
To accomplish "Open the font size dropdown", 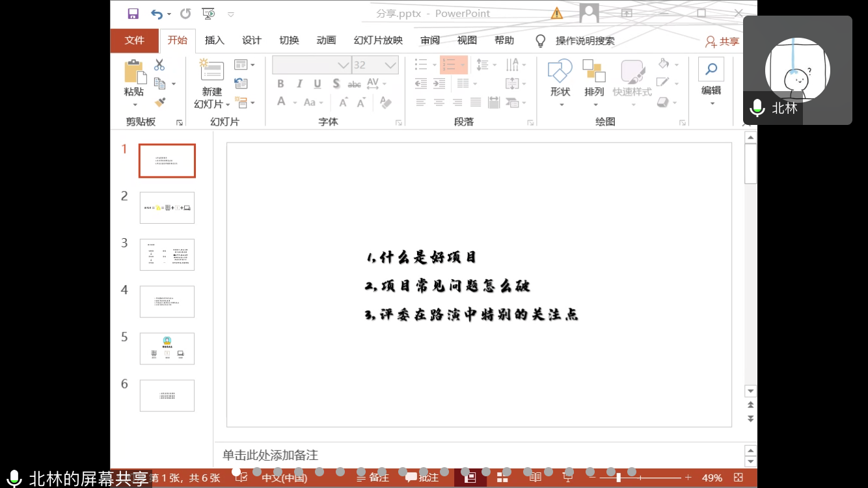I will click(x=390, y=65).
